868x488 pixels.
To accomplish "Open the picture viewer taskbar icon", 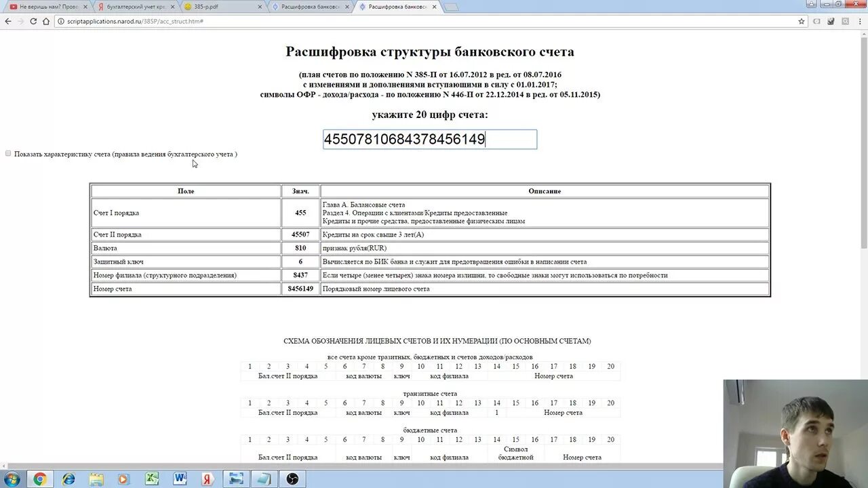I will 236,479.
